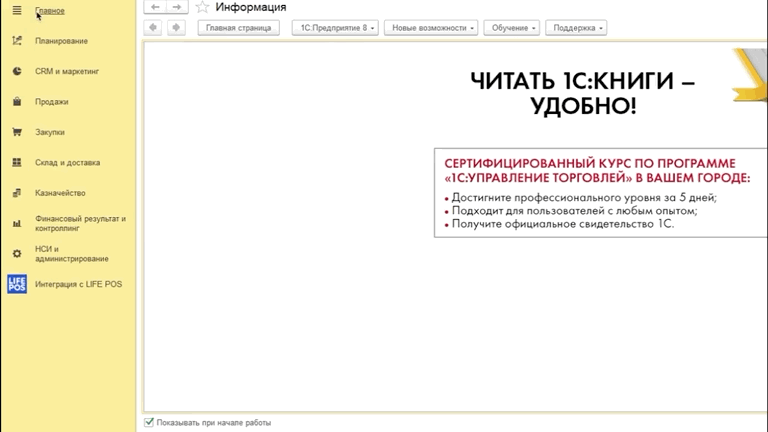Click Получите официальное свидетельство 1С text
This screenshot has width=768, height=432.
(562, 224)
